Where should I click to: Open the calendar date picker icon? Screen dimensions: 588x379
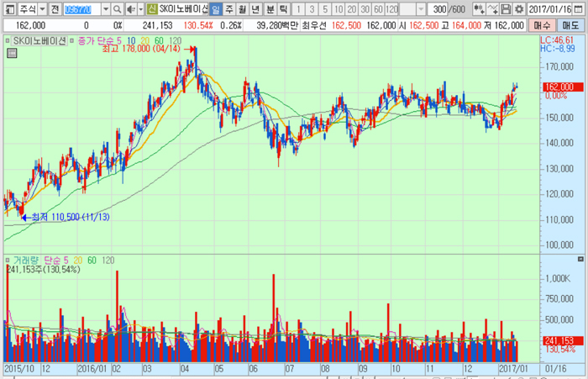coord(580,8)
